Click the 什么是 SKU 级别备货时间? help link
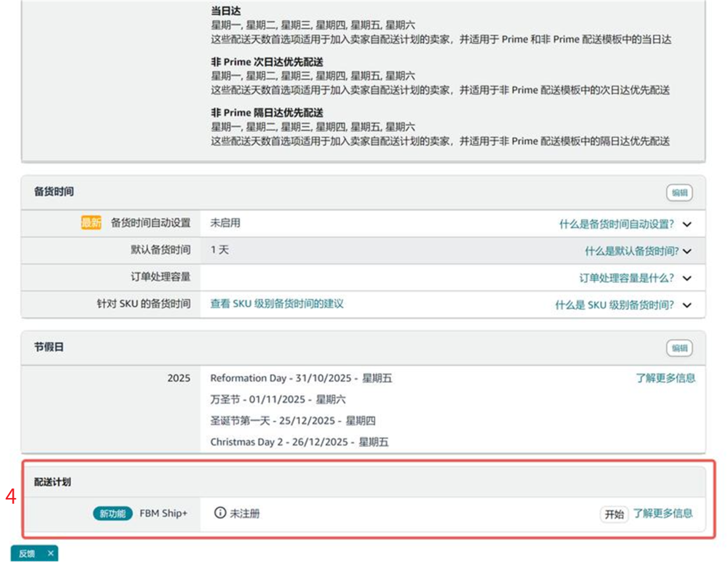The image size is (728, 569). 614,305
